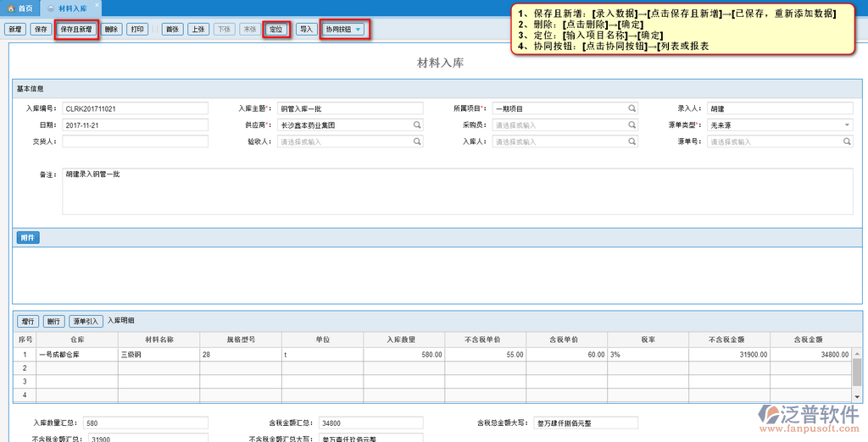The height and width of the screenshot is (442, 868).
Task: Select the 材料入库 tab
Action: (70, 8)
